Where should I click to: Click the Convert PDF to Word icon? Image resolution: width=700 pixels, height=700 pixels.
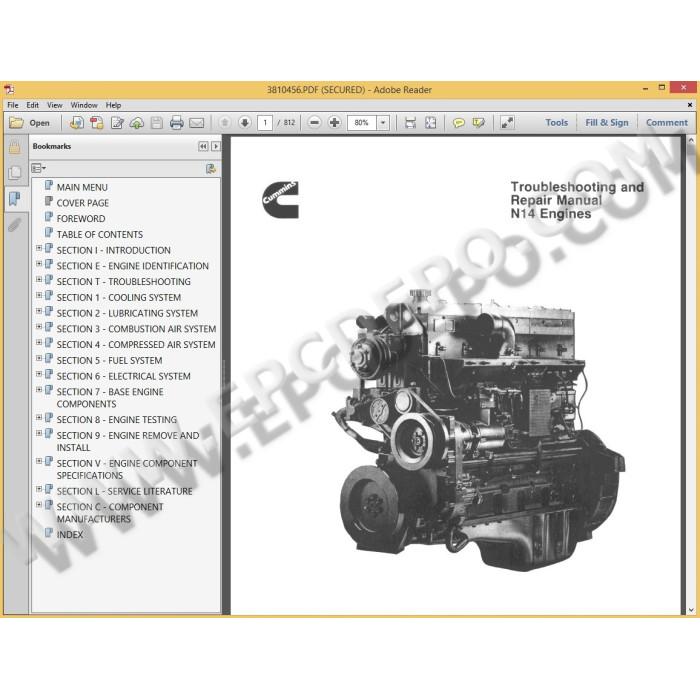(96, 122)
